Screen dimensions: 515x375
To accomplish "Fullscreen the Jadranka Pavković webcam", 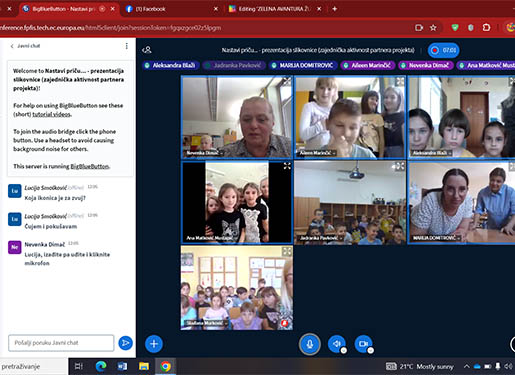I will [400, 166].
